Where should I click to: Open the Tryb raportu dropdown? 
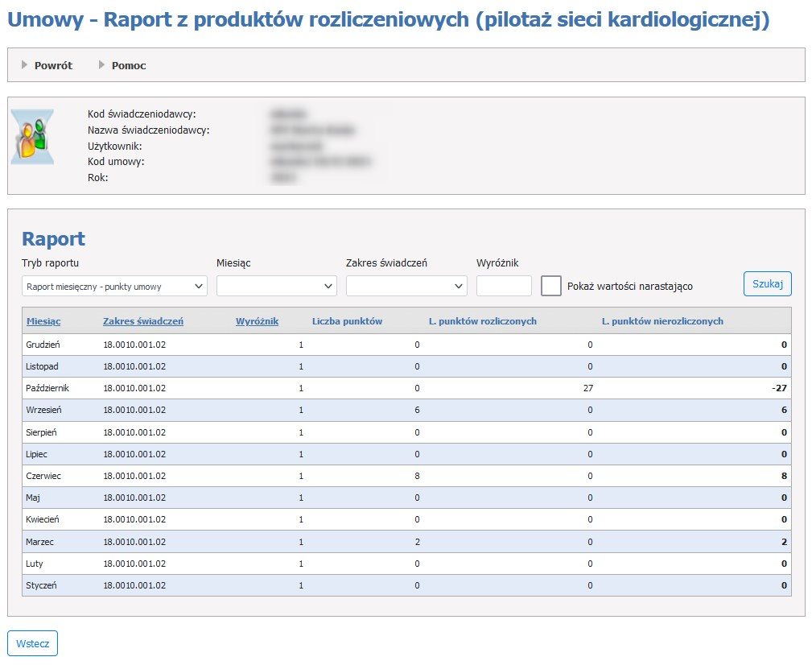click(x=114, y=286)
